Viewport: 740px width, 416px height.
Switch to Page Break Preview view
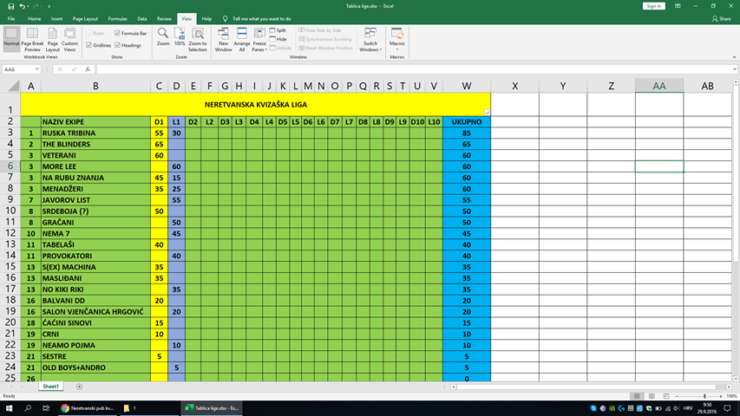(x=32, y=39)
